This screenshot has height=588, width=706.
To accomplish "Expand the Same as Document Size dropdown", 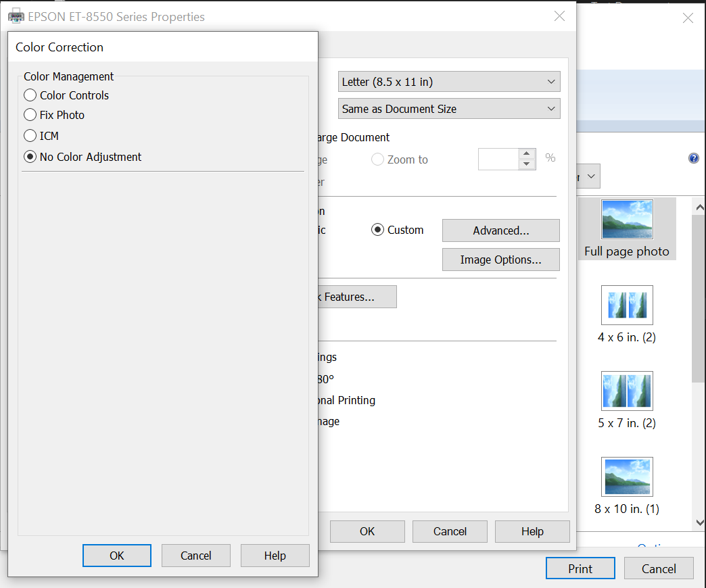I will (449, 109).
